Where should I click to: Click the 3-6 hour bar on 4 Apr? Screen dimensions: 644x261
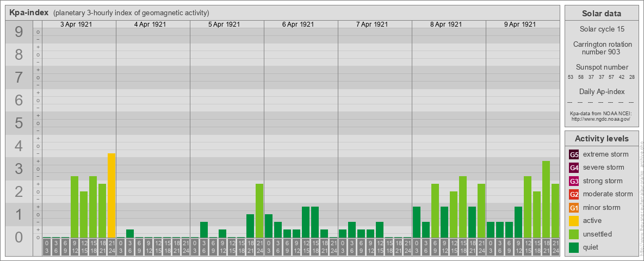pos(130,233)
